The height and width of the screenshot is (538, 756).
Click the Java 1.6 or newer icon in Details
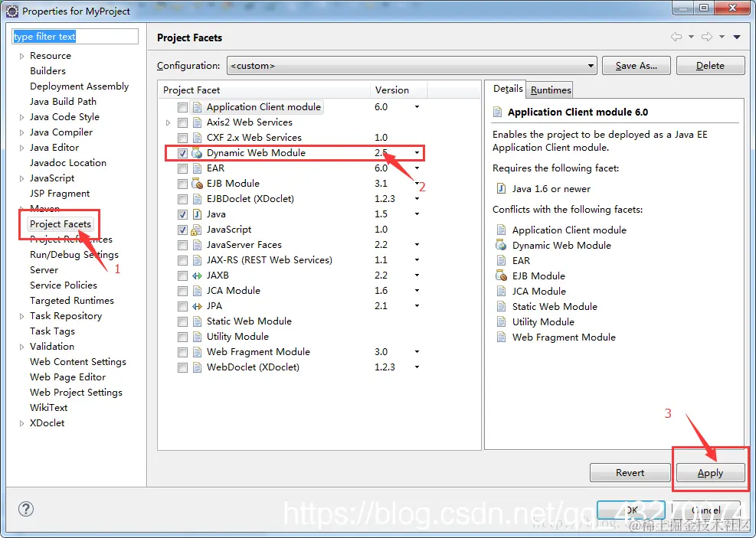coord(501,188)
